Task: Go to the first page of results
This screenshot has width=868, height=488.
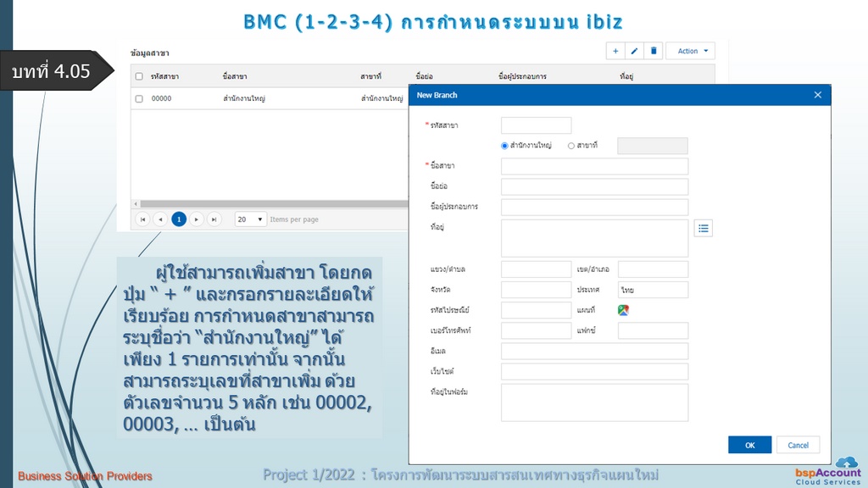Action: [x=142, y=219]
